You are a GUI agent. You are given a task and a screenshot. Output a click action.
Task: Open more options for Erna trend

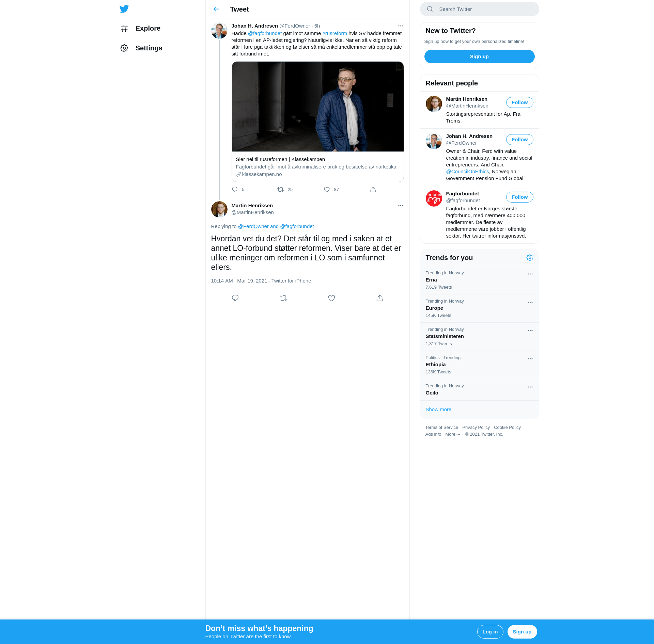click(530, 274)
